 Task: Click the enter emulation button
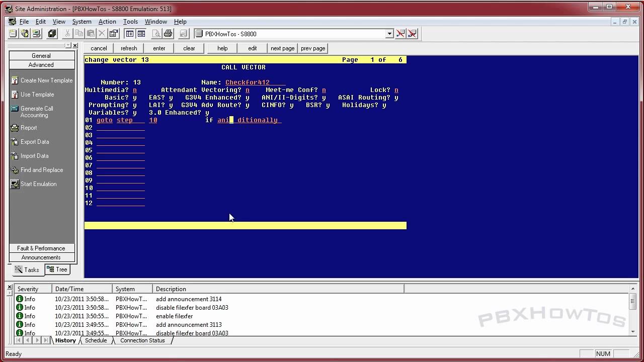[x=159, y=48]
